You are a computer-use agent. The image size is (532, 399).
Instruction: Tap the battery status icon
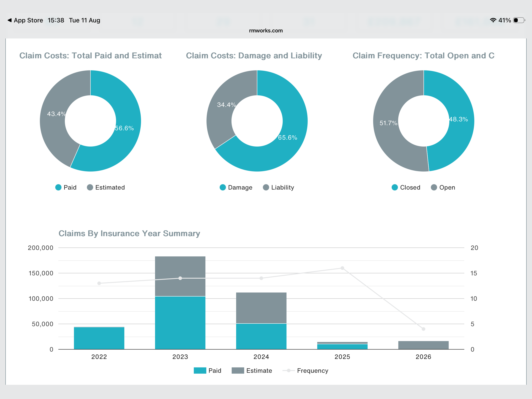tap(519, 20)
